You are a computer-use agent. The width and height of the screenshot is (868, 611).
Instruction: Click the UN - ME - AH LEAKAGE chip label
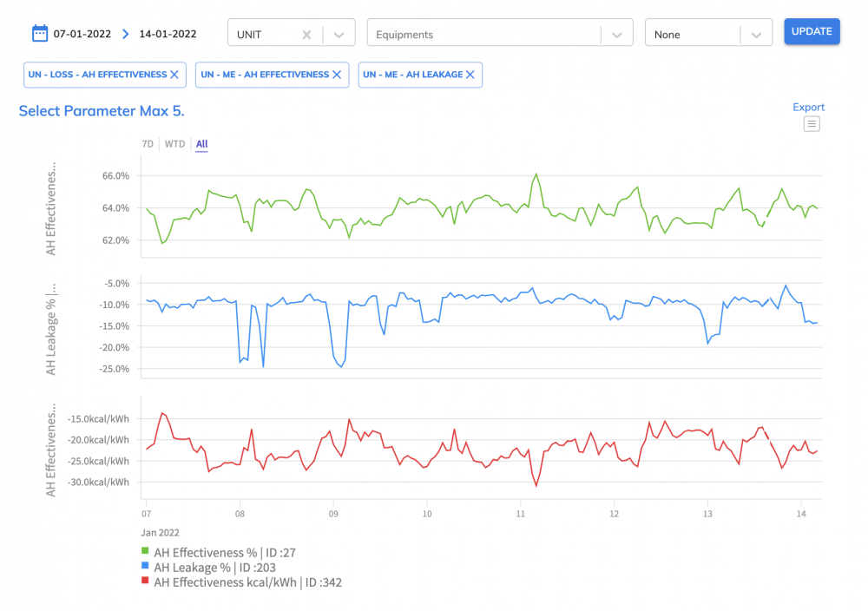[x=413, y=75]
